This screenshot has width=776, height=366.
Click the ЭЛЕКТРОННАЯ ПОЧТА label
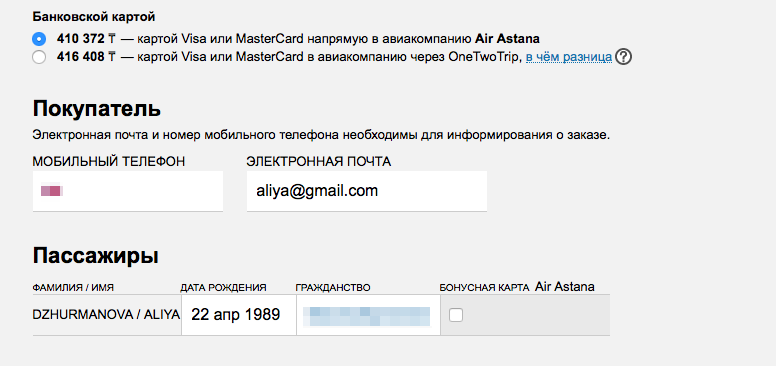tap(319, 162)
